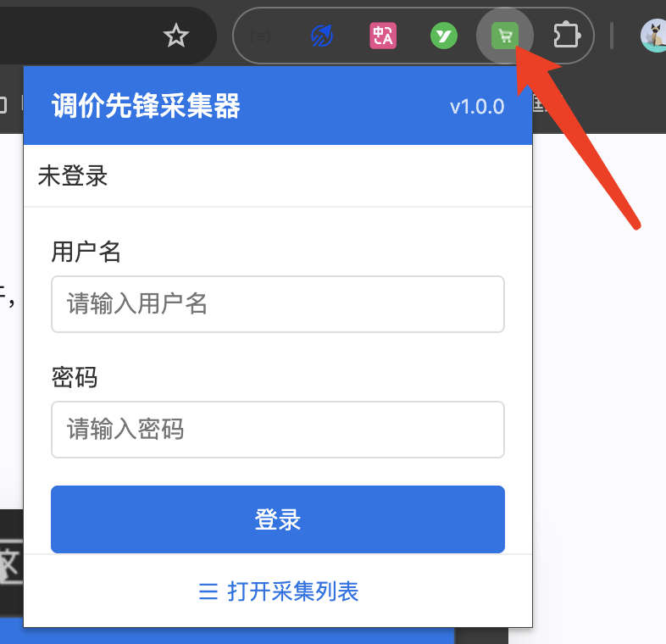Screen dimensions: 666x644
Task: Focus the 请输入密码 password field
Action: [x=278, y=430]
